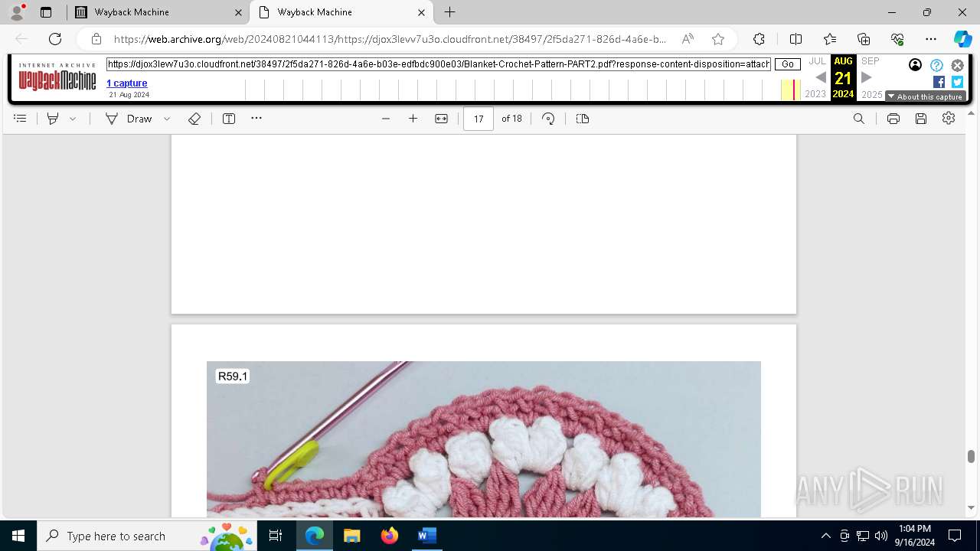The height and width of the screenshot is (551, 980).
Task: Click the taskbar search box
Action: tap(147, 536)
